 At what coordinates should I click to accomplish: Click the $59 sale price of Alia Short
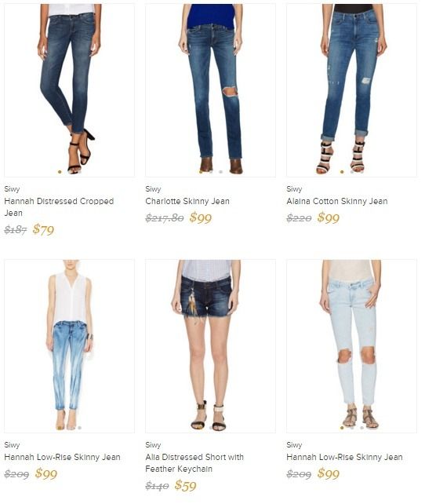[x=186, y=485]
